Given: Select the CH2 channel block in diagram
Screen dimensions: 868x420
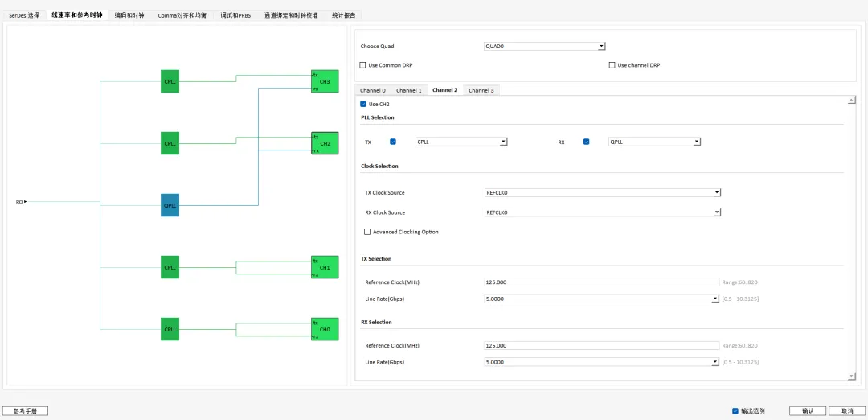Looking at the screenshot, I should pyautogui.click(x=325, y=143).
